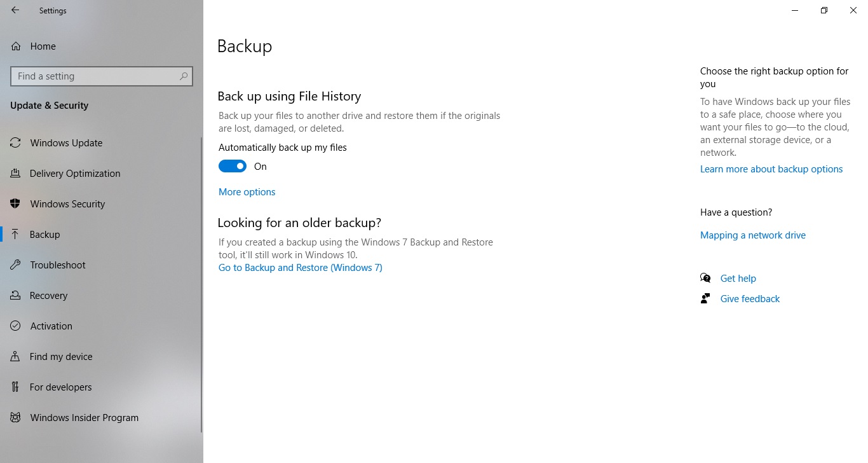Go to Backup and Restore (Windows 7)
Image resolution: width=868 pixels, height=463 pixels.
tap(301, 268)
